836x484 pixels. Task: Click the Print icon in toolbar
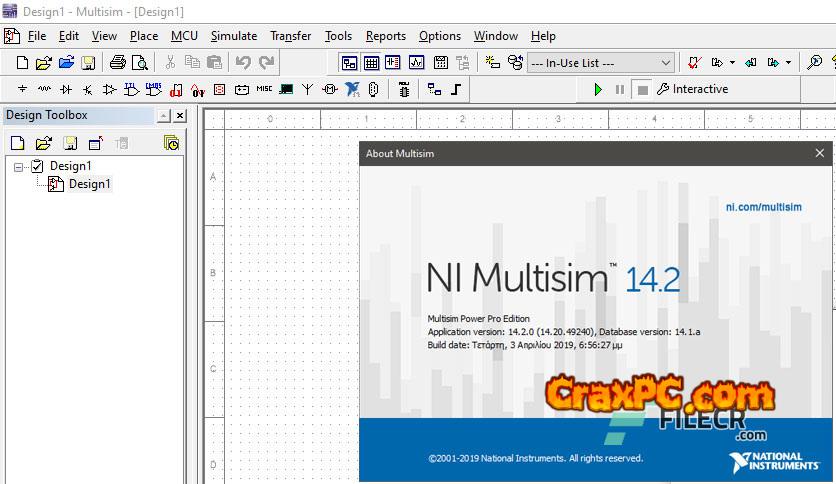click(118, 63)
